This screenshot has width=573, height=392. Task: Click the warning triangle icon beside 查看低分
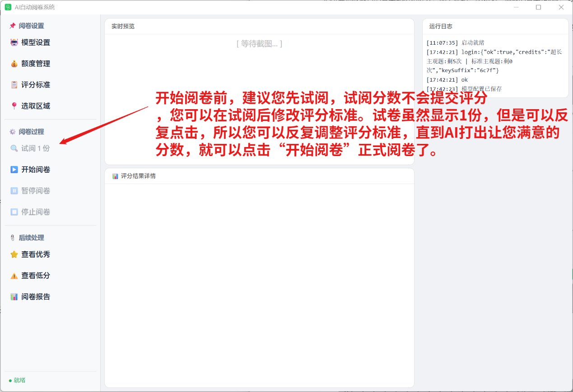pyautogui.click(x=14, y=276)
